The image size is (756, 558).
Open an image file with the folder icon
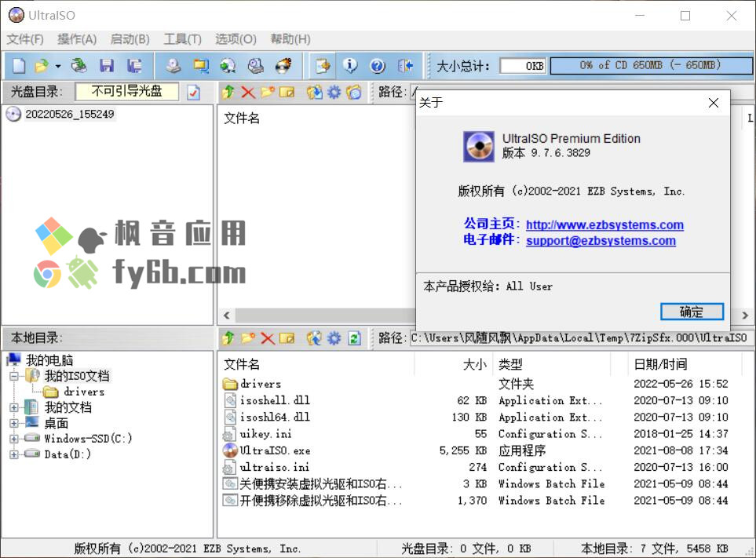point(42,66)
